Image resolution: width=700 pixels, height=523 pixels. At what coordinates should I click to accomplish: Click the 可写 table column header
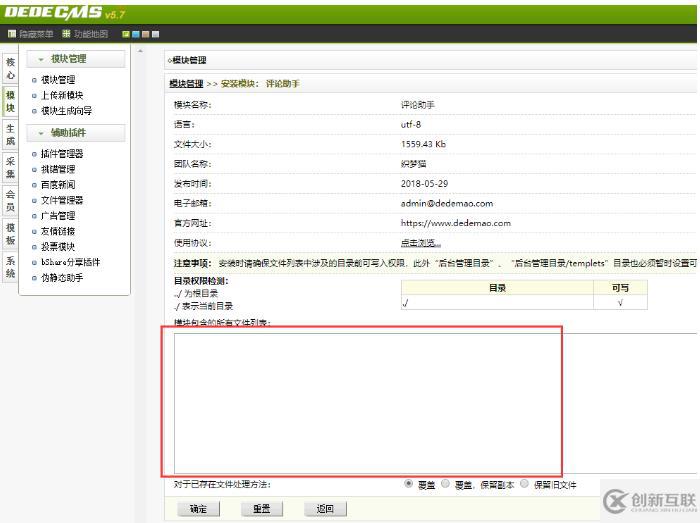click(620, 288)
